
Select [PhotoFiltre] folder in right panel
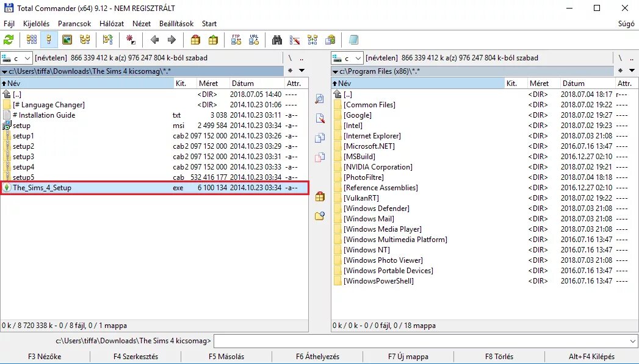(485, 177)
